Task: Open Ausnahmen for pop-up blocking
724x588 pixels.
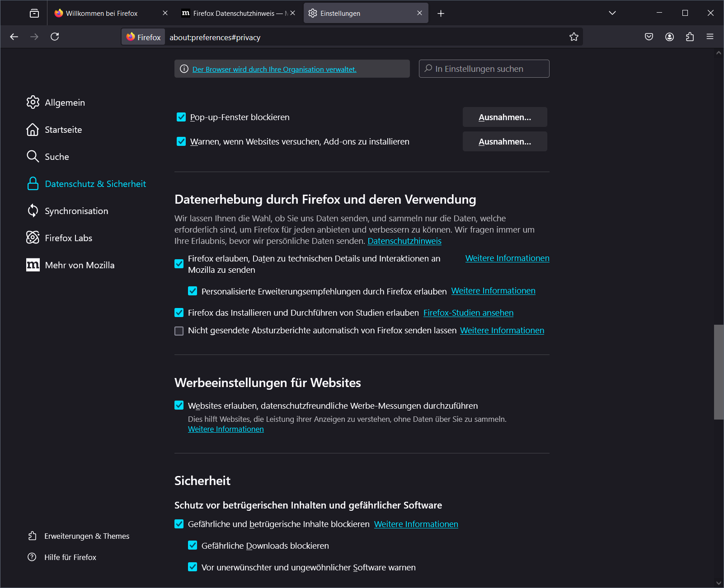Action: [x=505, y=117]
